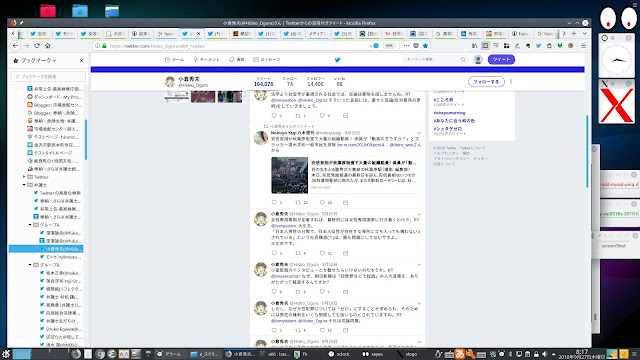Open the profile avatar menu icon
Image resolution: width=640 pixels, height=360 pixels.
478,60
